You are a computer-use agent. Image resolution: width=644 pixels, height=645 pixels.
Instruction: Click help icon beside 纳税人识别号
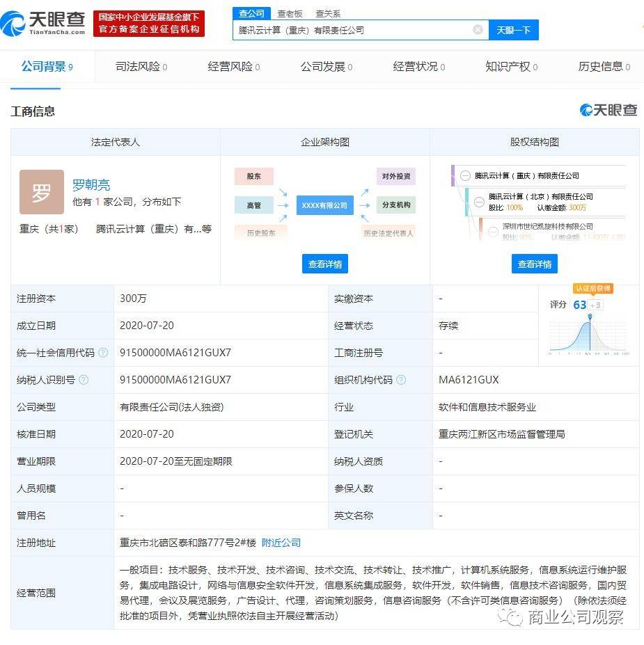coord(84,380)
